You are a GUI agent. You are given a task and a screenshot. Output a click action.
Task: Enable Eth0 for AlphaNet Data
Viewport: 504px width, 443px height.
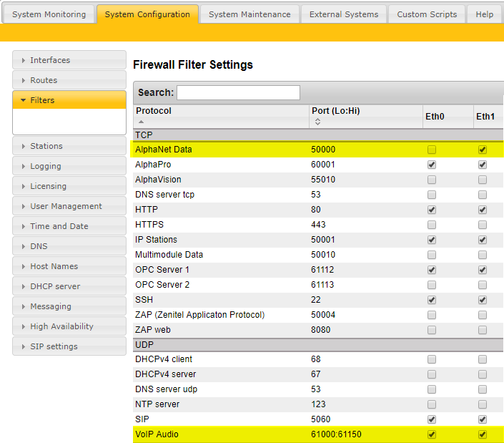pos(431,150)
